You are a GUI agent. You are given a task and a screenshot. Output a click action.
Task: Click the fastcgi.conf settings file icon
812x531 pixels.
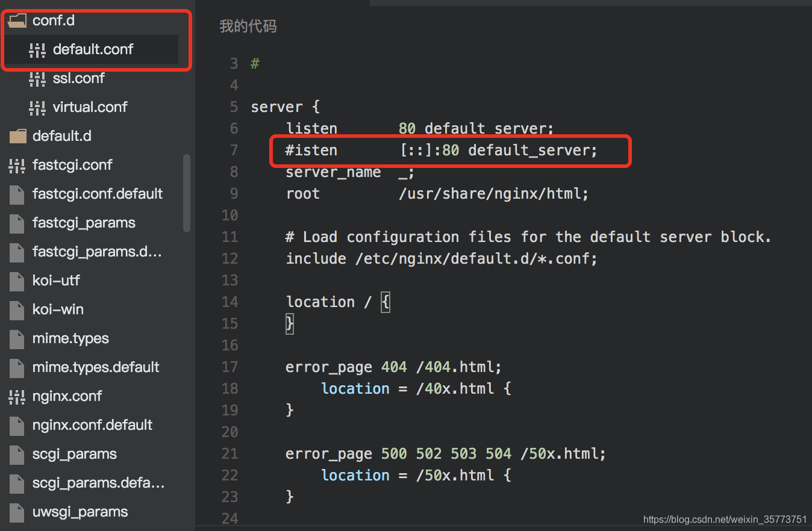coord(17,165)
